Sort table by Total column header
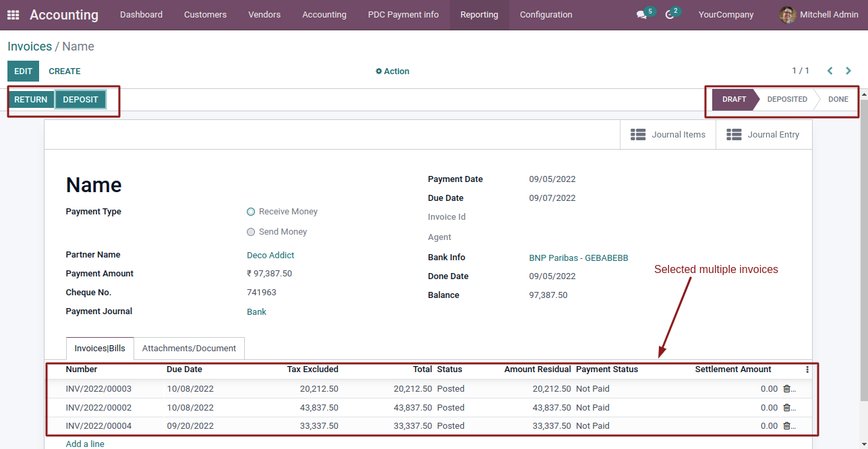The height and width of the screenshot is (449, 868). pos(422,369)
